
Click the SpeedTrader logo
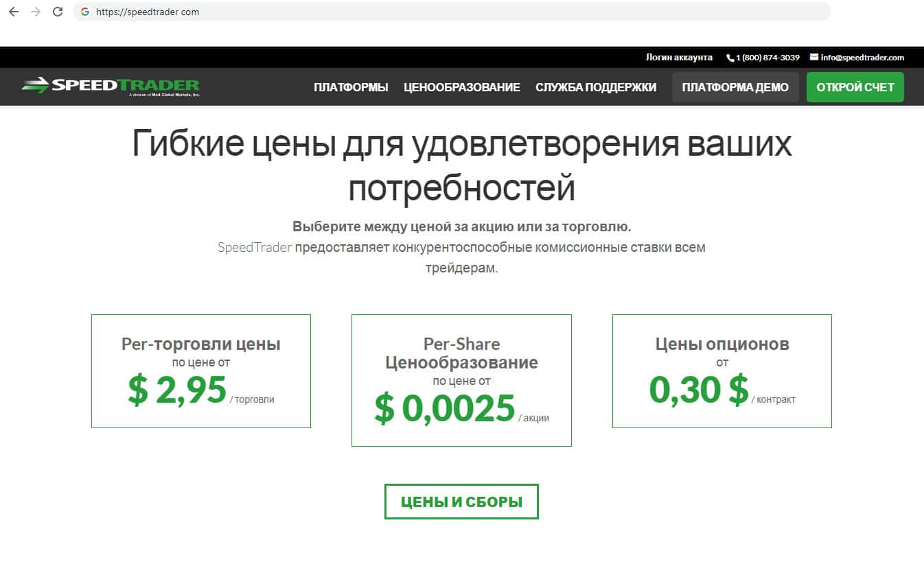tap(111, 86)
